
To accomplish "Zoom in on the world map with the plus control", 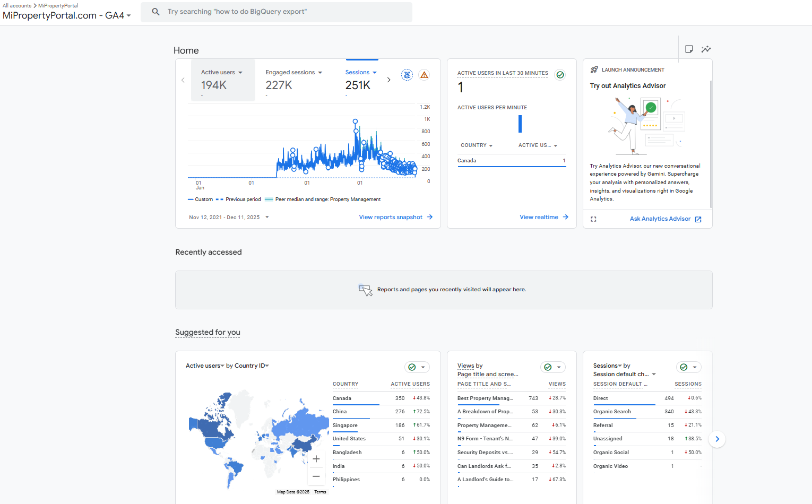I will click(x=316, y=458).
